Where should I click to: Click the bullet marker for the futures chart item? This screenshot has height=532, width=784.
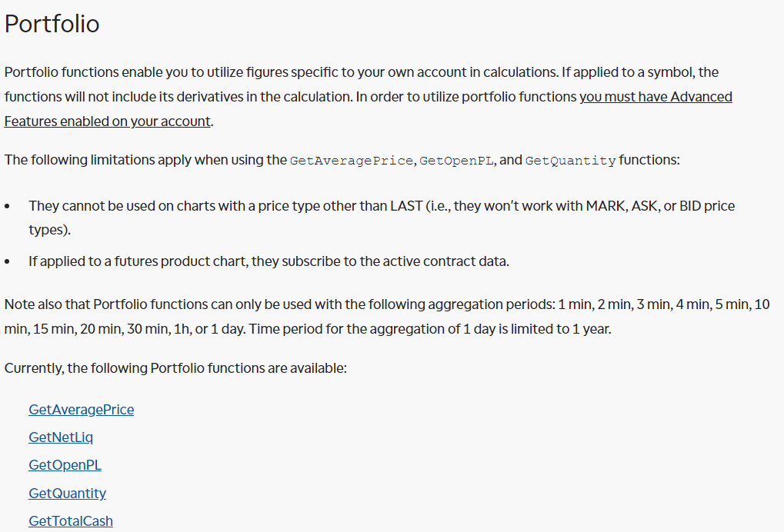(x=7, y=261)
